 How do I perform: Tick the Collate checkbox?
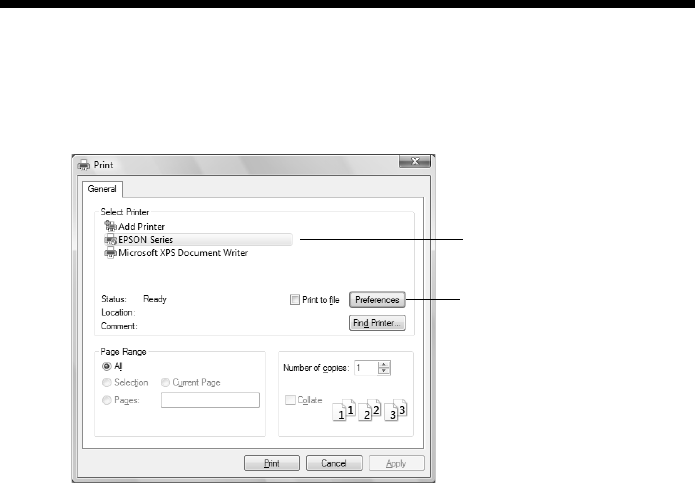290,400
